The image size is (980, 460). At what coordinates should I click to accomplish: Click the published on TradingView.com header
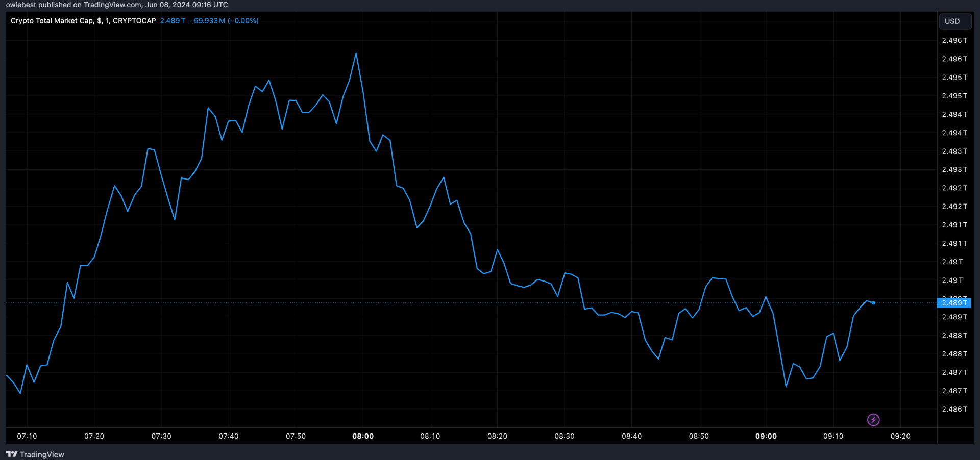(x=117, y=5)
